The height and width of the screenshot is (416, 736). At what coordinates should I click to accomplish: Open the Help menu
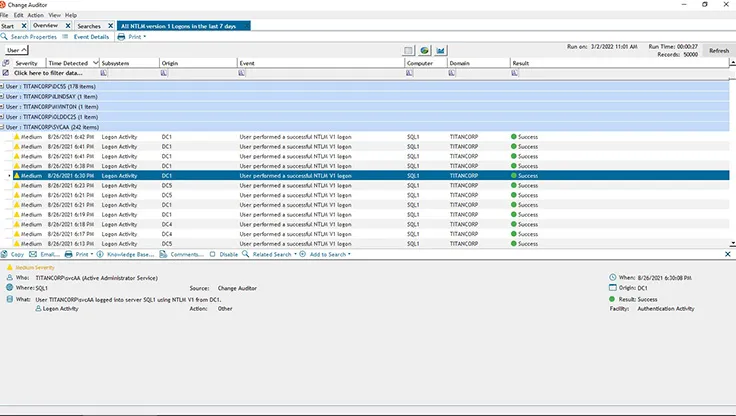coord(70,15)
